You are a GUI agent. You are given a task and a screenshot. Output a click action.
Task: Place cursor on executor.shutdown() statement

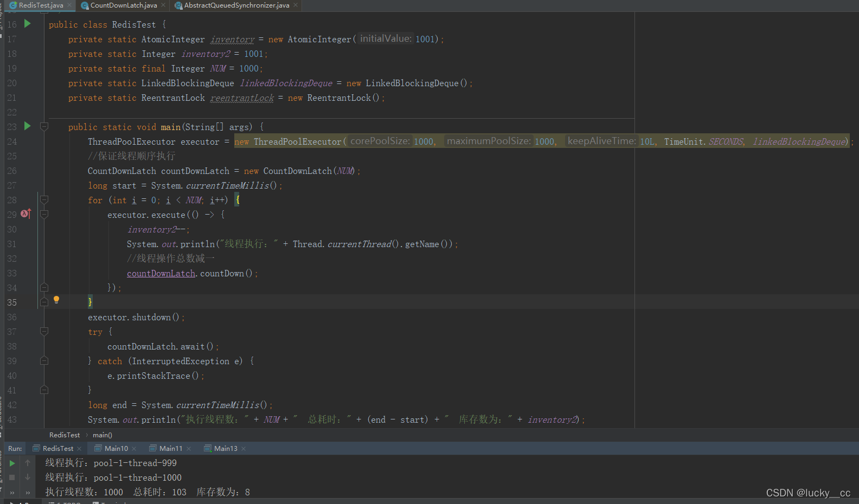tap(136, 317)
